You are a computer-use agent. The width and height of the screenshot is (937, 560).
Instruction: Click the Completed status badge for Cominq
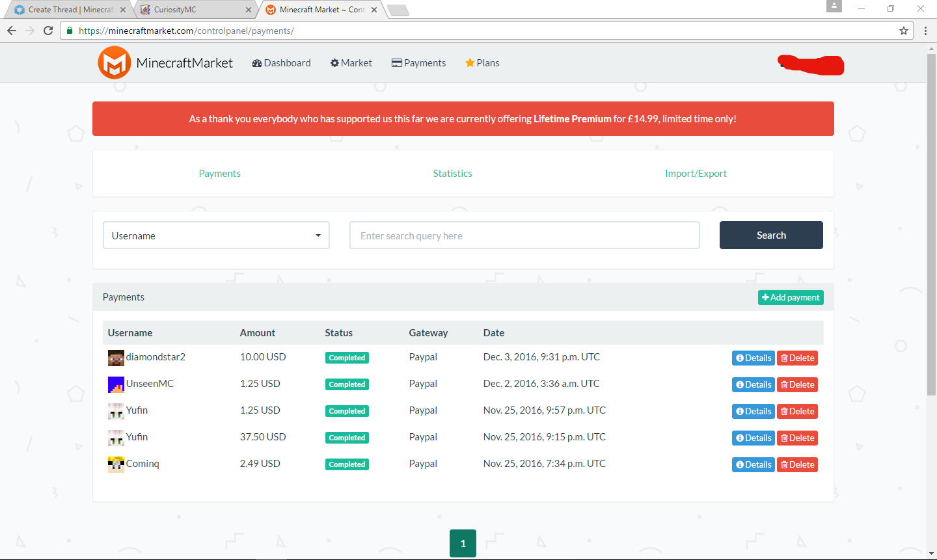(x=347, y=465)
